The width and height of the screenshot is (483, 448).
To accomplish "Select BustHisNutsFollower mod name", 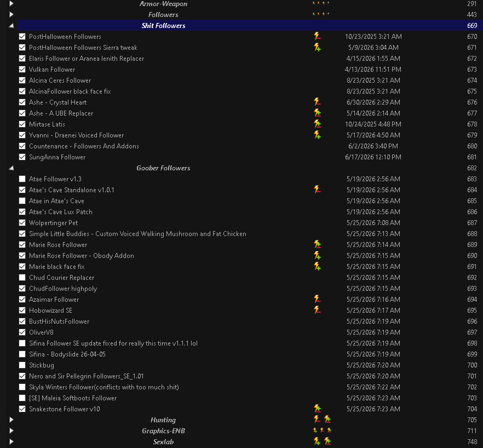I will pos(59,321).
